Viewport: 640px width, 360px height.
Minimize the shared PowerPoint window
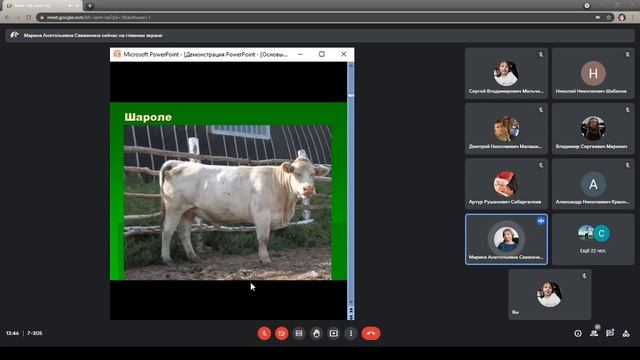pyautogui.click(x=300, y=54)
